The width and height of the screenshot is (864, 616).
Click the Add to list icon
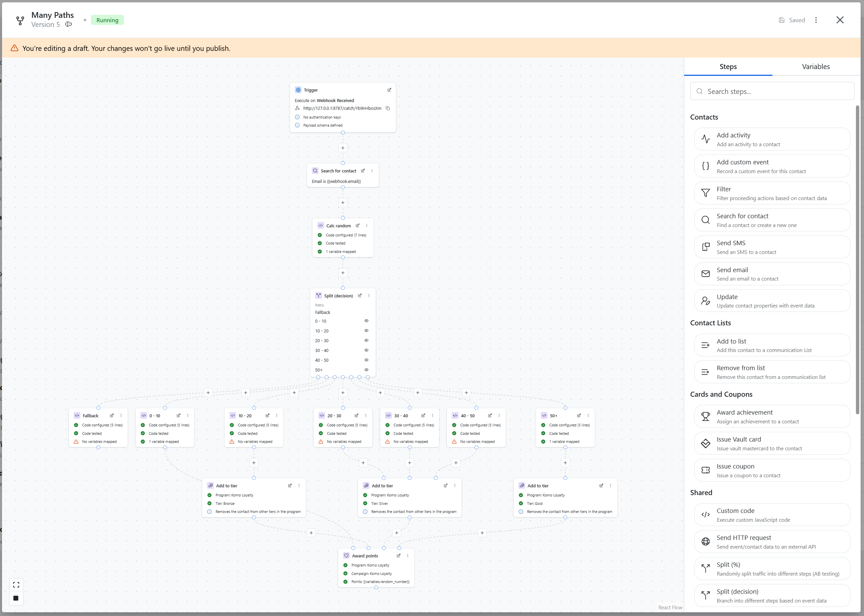pos(705,345)
